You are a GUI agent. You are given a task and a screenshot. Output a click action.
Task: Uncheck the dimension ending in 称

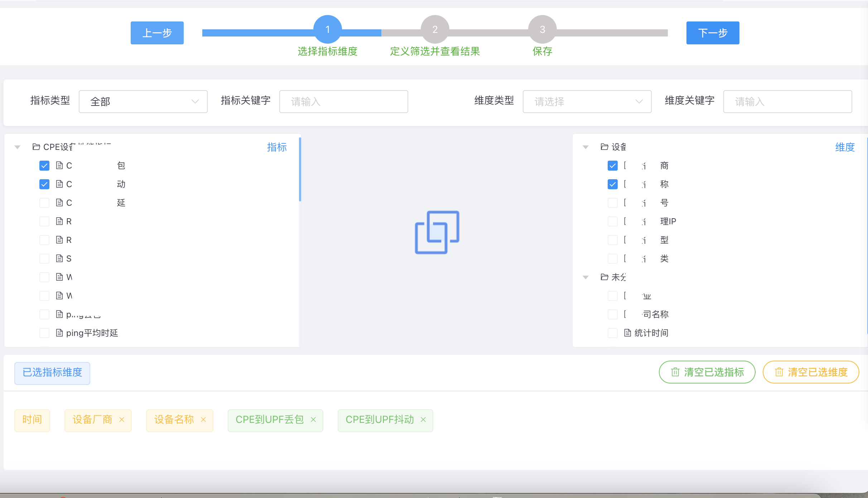pyautogui.click(x=613, y=184)
